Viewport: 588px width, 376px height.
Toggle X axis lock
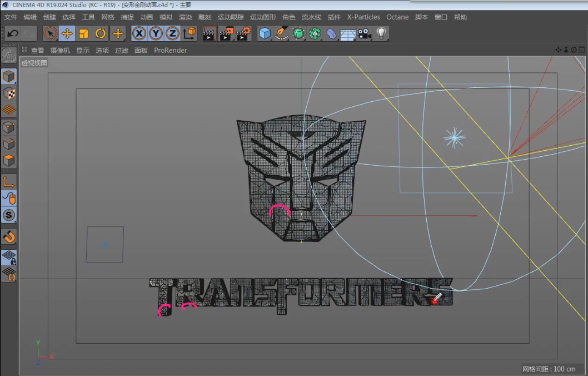click(139, 33)
